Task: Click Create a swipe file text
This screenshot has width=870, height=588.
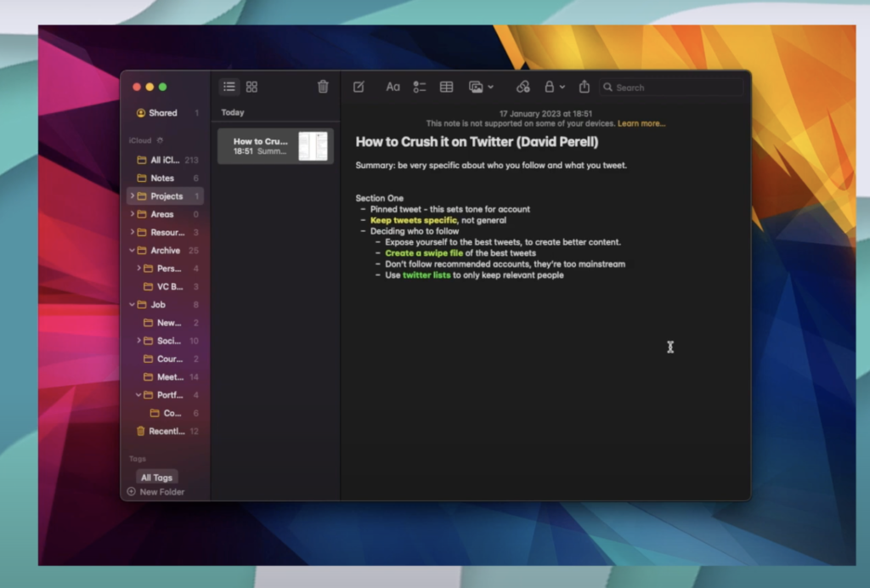Action: 424,253
